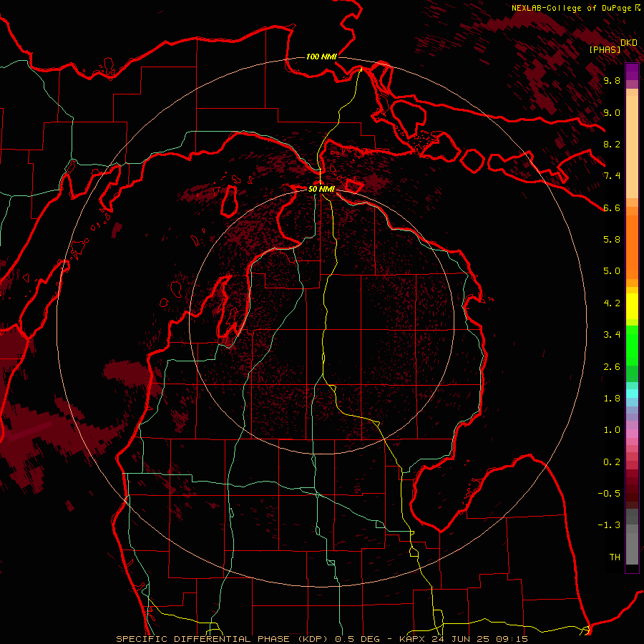Click the 4.2 scale value

coord(612,303)
